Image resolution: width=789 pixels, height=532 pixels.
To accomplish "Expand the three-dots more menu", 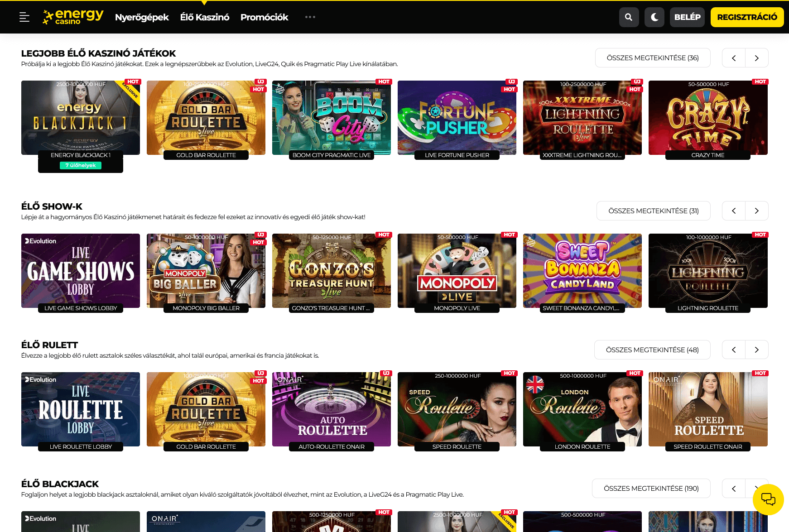I will (x=310, y=17).
